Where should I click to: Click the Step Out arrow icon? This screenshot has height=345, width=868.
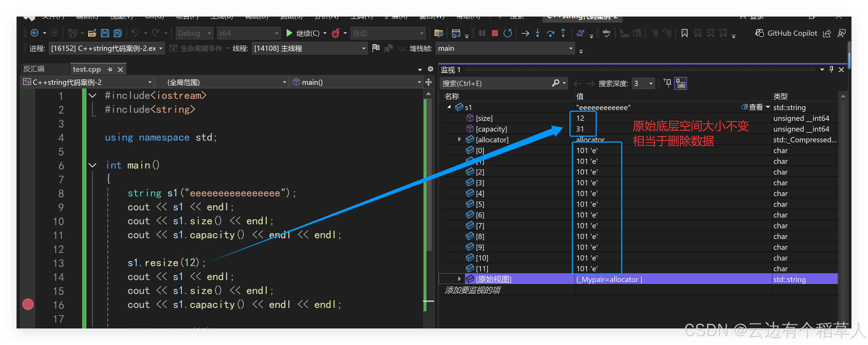563,33
